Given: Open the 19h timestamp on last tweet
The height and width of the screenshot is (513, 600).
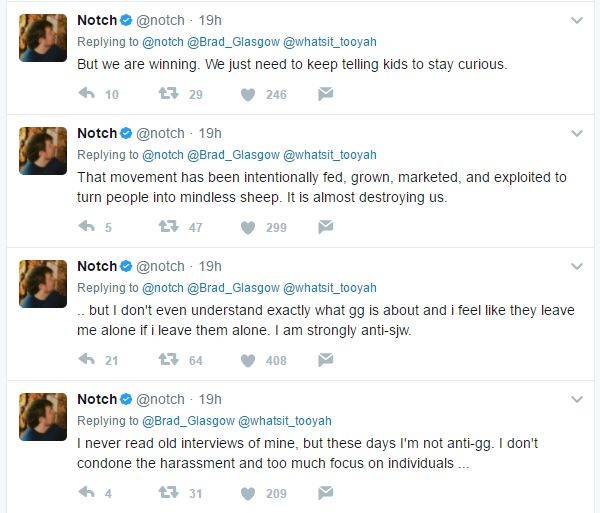Looking at the screenshot, I should (x=210, y=399).
